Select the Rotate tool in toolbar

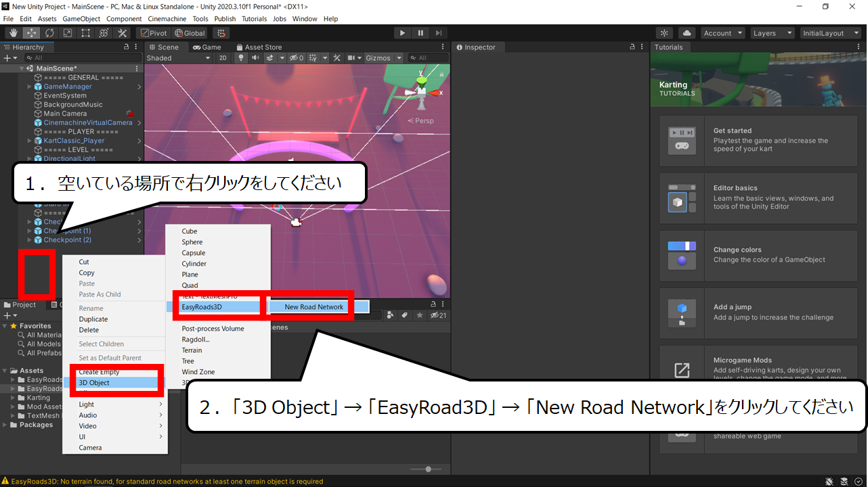(49, 33)
